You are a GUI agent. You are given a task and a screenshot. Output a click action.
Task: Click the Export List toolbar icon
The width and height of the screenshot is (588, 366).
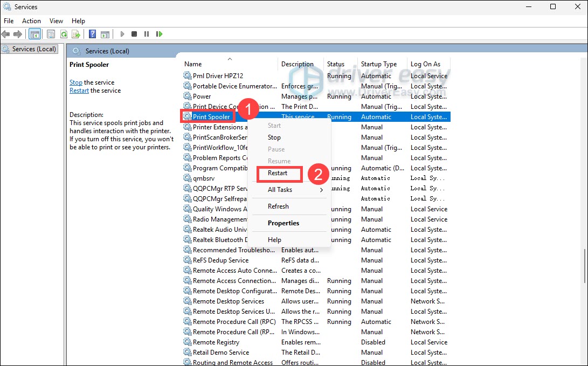(x=76, y=34)
